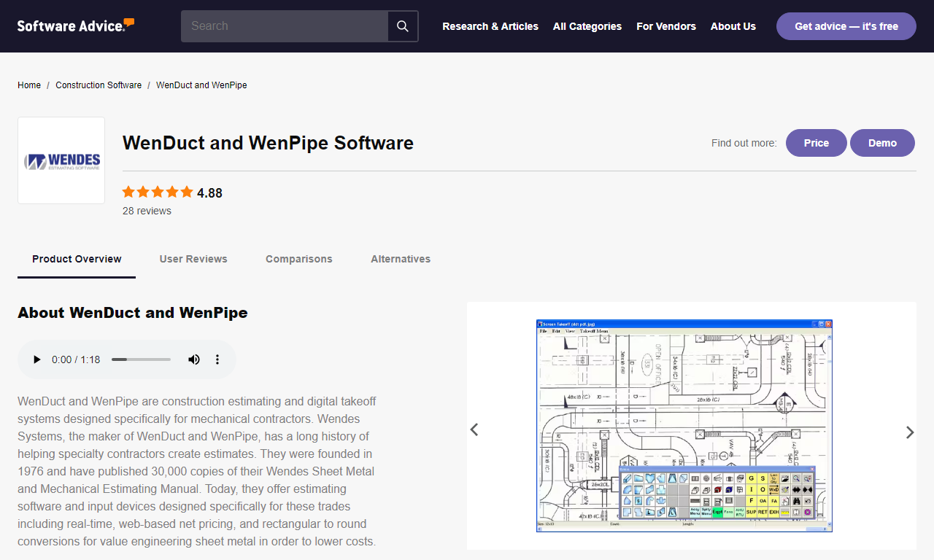The image size is (934, 560).
Task: Go to For Vendors page
Action: [666, 26]
